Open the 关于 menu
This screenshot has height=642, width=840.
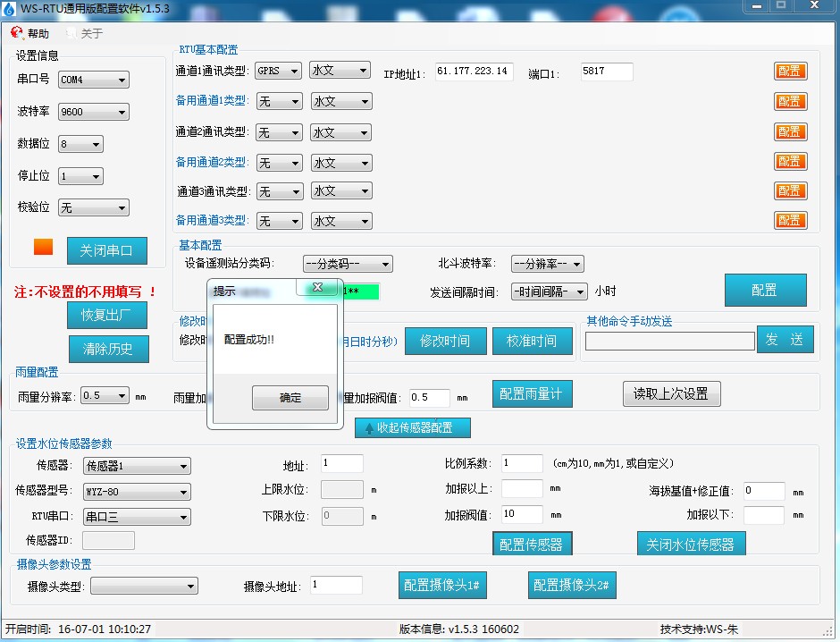[x=91, y=33]
